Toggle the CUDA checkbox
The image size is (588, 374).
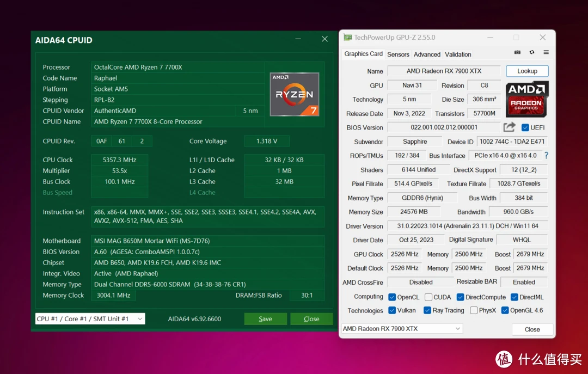[428, 297]
